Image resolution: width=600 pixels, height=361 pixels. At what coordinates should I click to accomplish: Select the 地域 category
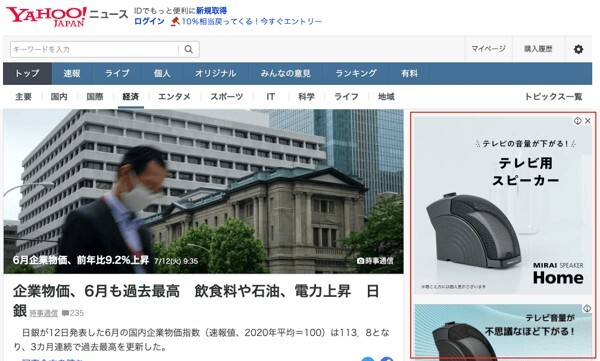386,97
